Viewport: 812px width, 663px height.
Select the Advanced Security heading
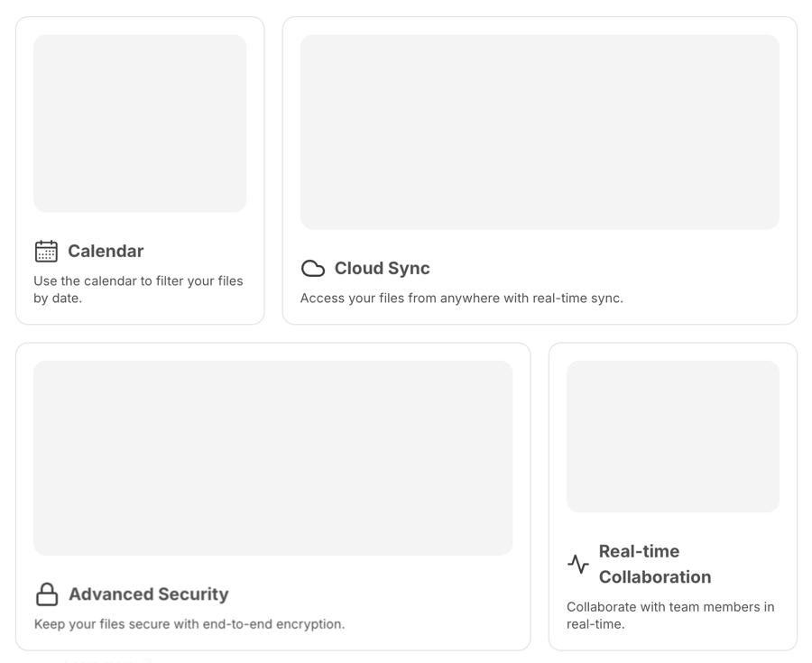[149, 594]
